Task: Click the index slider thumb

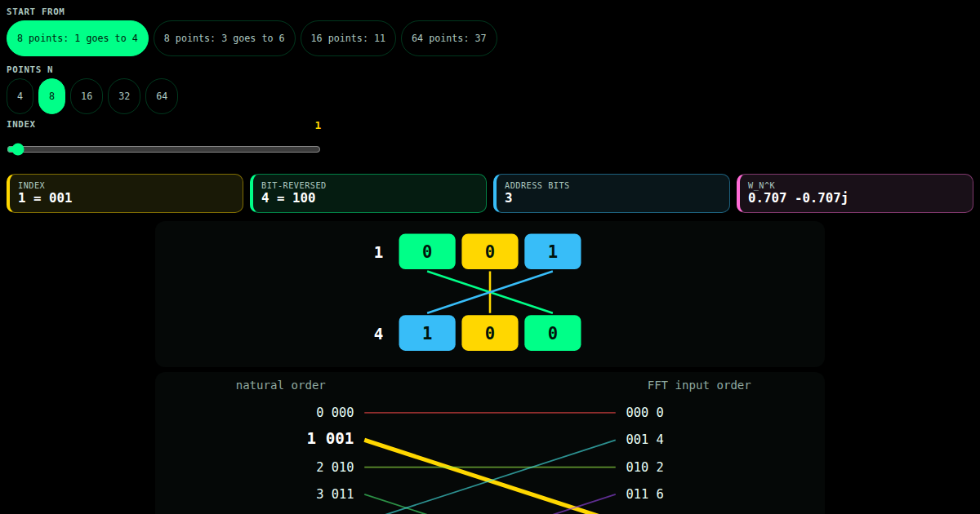Action: 18,149
